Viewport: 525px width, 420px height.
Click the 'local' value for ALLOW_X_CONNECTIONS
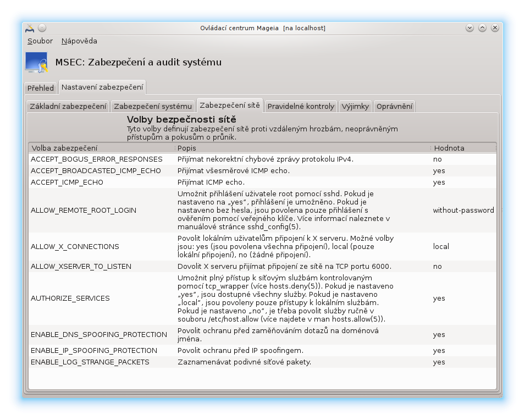[441, 246]
